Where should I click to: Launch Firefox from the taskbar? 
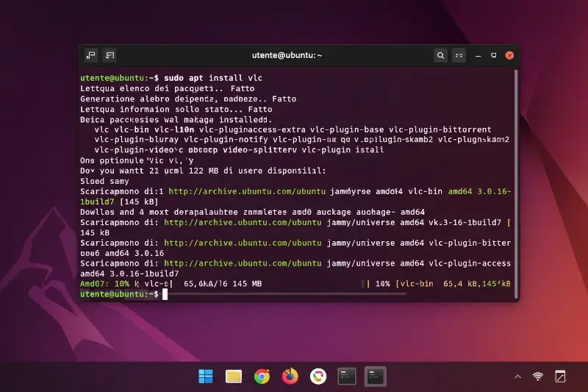tap(290, 377)
